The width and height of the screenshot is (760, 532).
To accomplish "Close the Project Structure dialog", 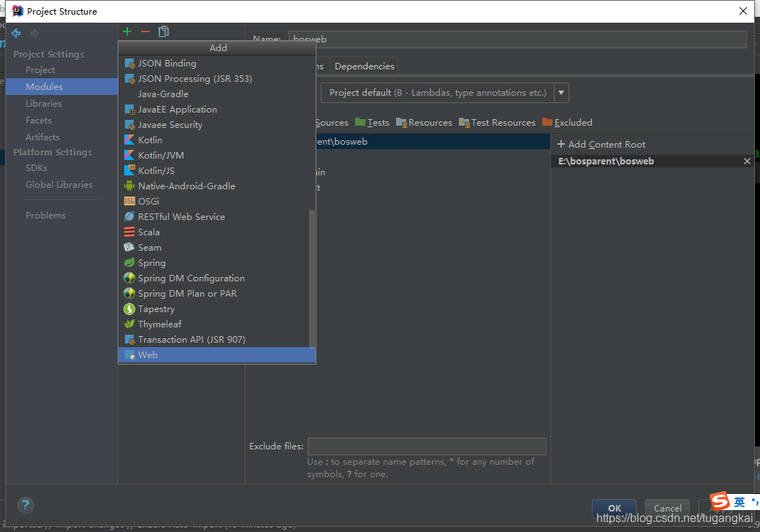I will [x=743, y=11].
